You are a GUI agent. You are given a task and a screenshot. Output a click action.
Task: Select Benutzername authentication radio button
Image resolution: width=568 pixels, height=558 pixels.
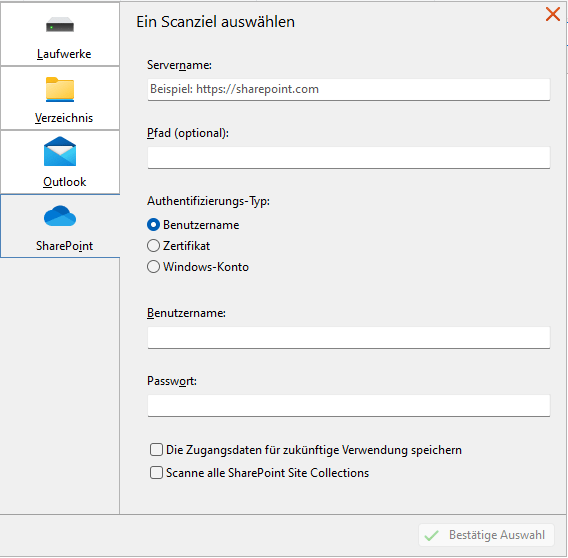click(153, 225)
